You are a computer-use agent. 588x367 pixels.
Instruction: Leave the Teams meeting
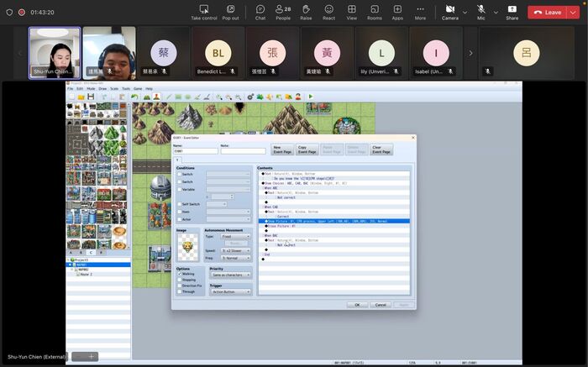coord(548,13)
